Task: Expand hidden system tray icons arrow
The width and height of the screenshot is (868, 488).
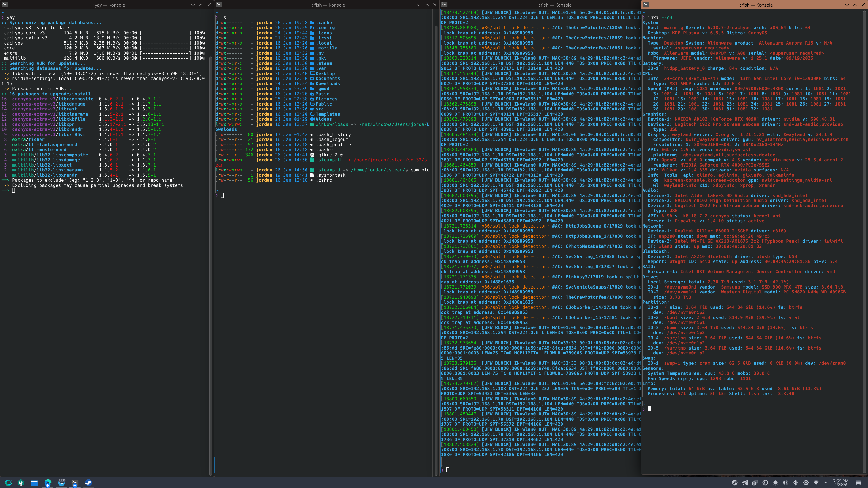Action: [x=826, y=483]
